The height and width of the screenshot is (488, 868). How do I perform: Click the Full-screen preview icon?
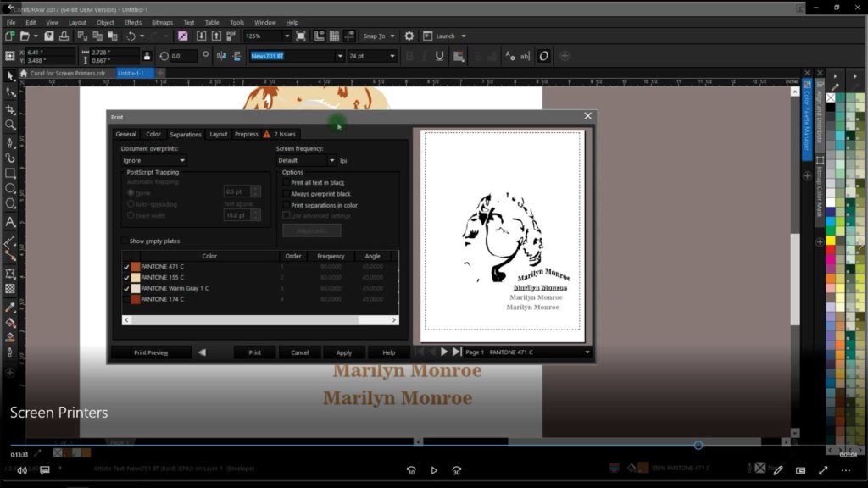tap(301, 36)
